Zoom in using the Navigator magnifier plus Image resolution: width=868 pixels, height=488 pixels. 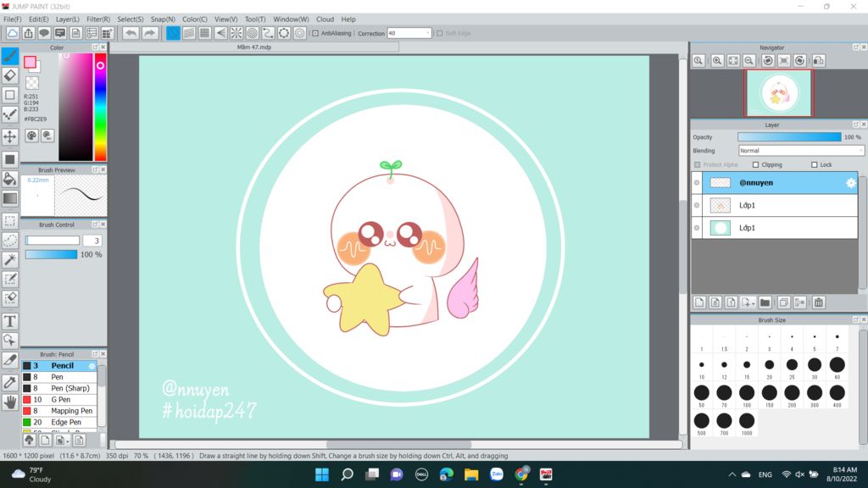(x=717, y=61)
